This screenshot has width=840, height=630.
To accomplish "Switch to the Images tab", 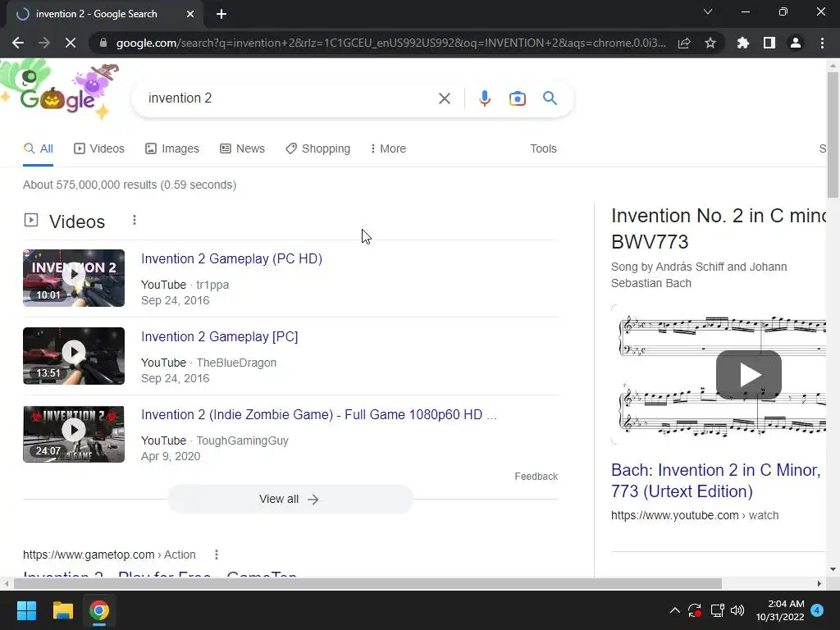I will [x=172, y=148].
